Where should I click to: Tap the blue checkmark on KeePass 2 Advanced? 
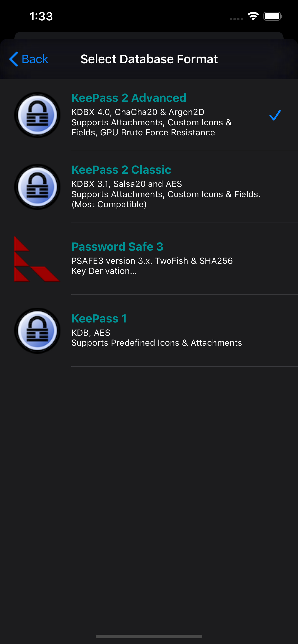pyautogui.click(x=275, y=115)
